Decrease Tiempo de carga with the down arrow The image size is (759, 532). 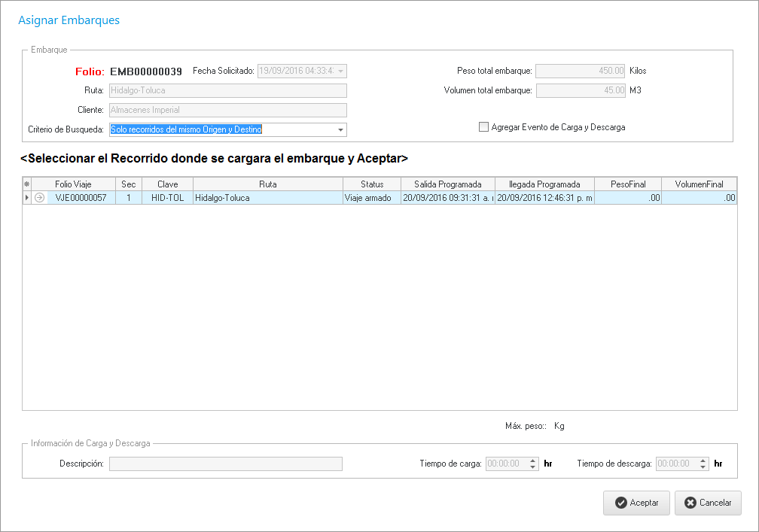533,467
